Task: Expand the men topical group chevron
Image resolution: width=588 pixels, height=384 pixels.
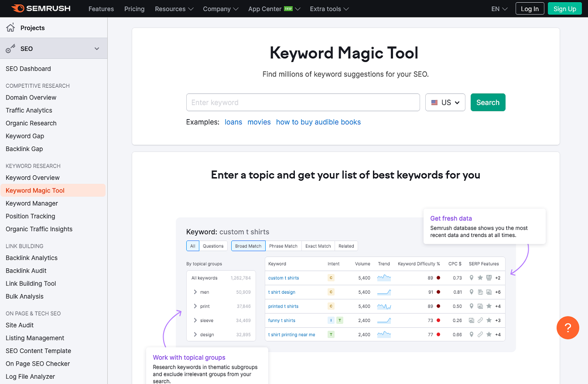Action: tap(195, 292)
